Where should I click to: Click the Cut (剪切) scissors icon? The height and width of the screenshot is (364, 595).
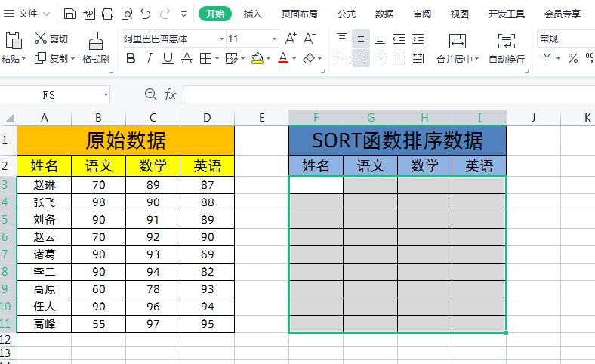pyautogui.click(x=40, y=39)
